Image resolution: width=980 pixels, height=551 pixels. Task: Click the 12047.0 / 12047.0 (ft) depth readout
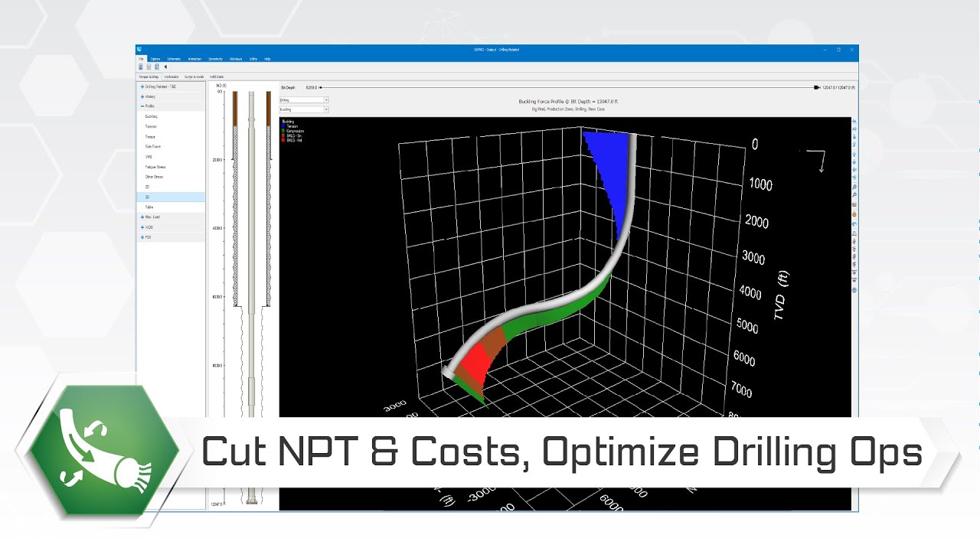click(838, 87)
